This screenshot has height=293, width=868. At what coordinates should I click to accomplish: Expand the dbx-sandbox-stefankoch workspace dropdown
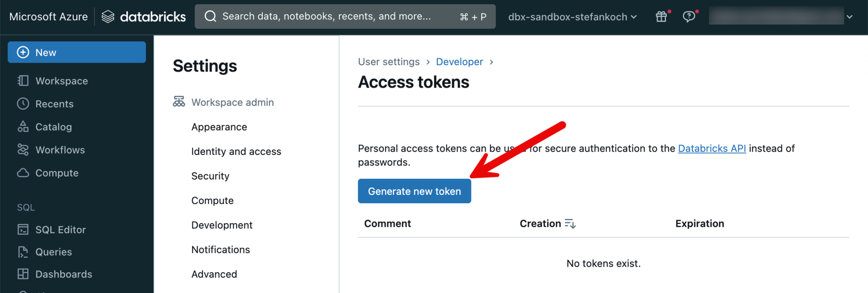[x=572, y=17]
